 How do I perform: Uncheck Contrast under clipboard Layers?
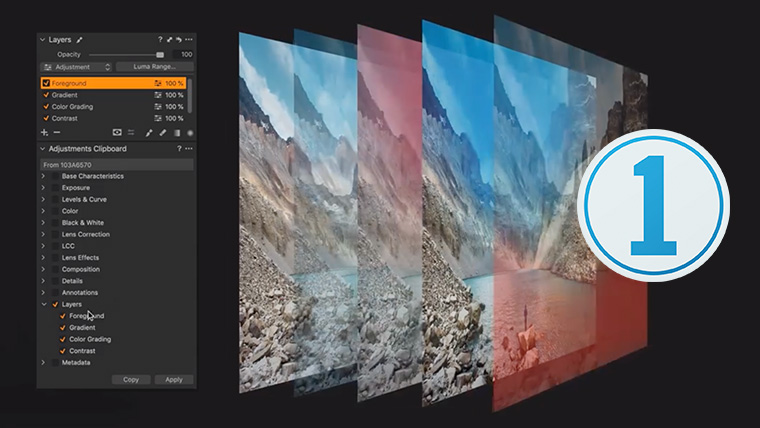(63, 351)
